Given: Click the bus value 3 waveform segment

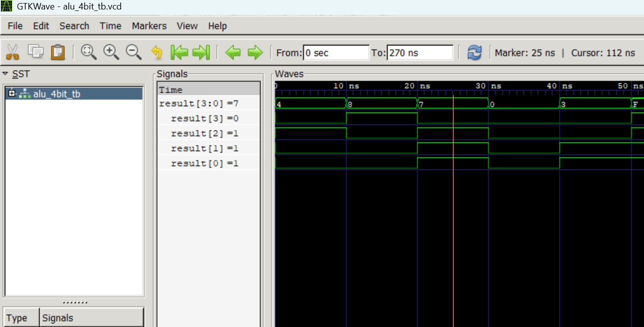Looking at the screenshot, I should [595, 103].
